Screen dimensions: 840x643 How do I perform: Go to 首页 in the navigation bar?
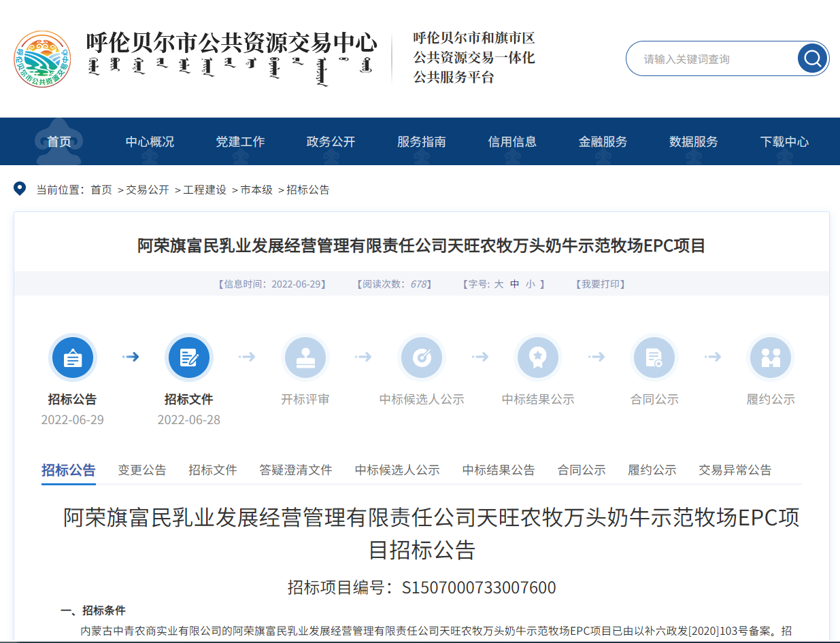pos(59,141)
